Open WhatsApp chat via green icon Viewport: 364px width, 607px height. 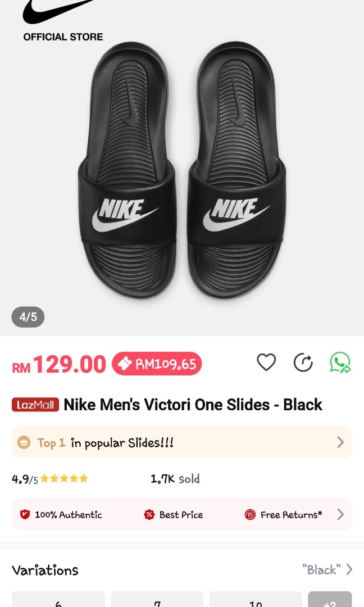(340, 363)
